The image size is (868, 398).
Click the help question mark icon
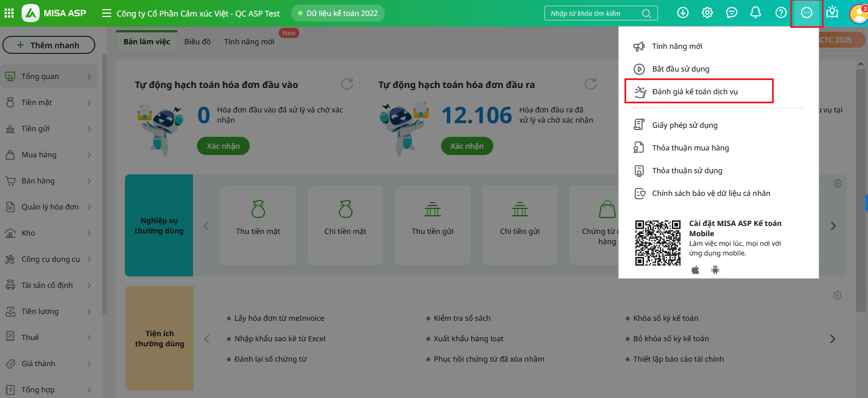pyautogui.click(x=781, y=12)
